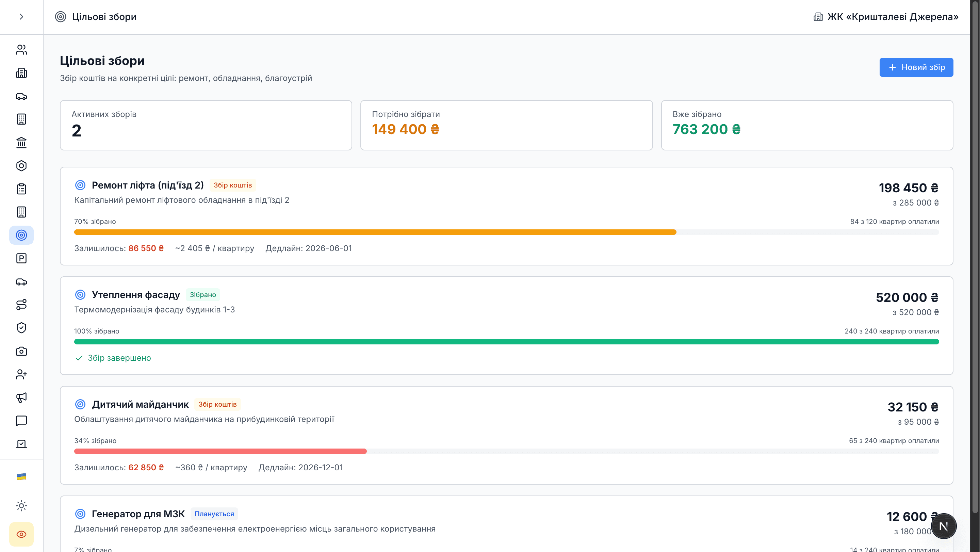
Task: Click 65 з 240 квартир оплатили text
Action: 894,441
